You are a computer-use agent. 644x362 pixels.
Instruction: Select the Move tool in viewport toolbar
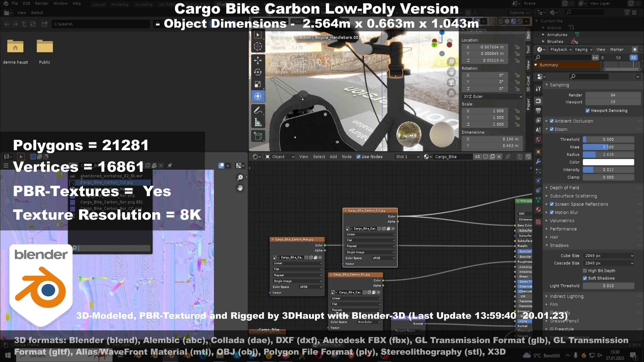pos(258,60)
